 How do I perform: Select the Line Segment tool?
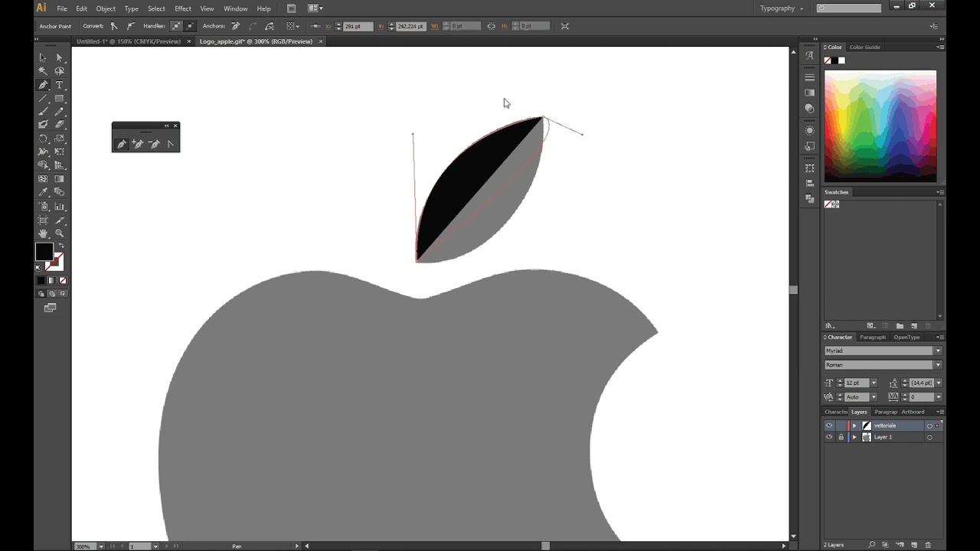[43, 99]
